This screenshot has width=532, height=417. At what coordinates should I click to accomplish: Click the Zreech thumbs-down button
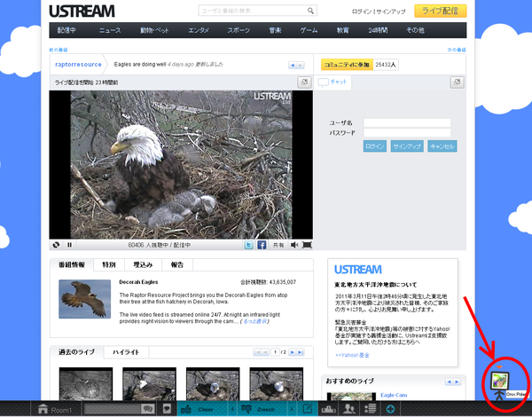pos(262,409)
